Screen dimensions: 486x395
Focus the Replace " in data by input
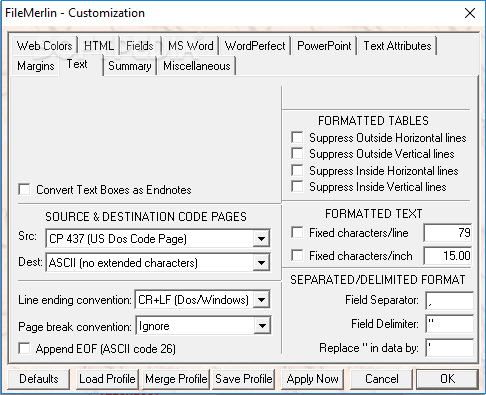449,348
